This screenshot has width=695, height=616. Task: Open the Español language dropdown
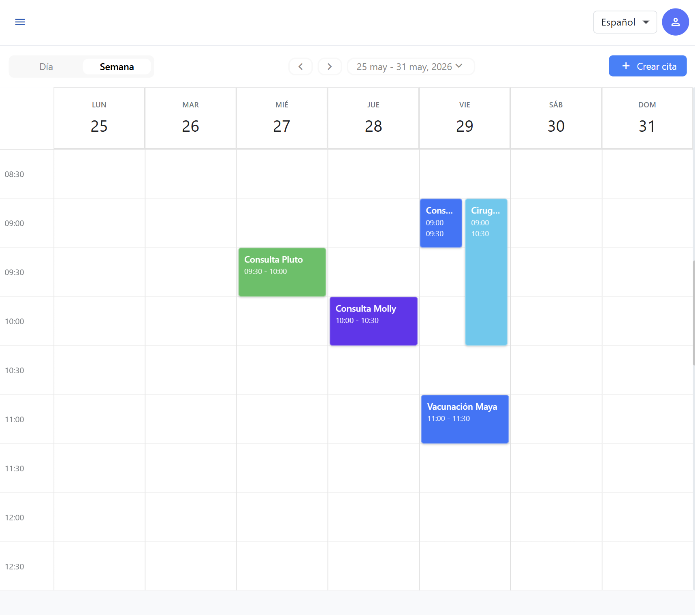(625, 22)
